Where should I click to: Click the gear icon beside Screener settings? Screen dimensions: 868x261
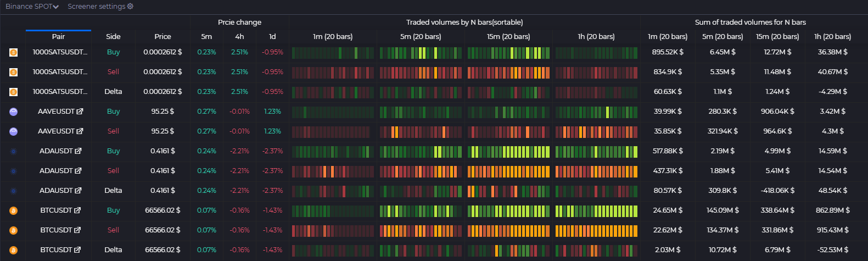pos(130,7)
